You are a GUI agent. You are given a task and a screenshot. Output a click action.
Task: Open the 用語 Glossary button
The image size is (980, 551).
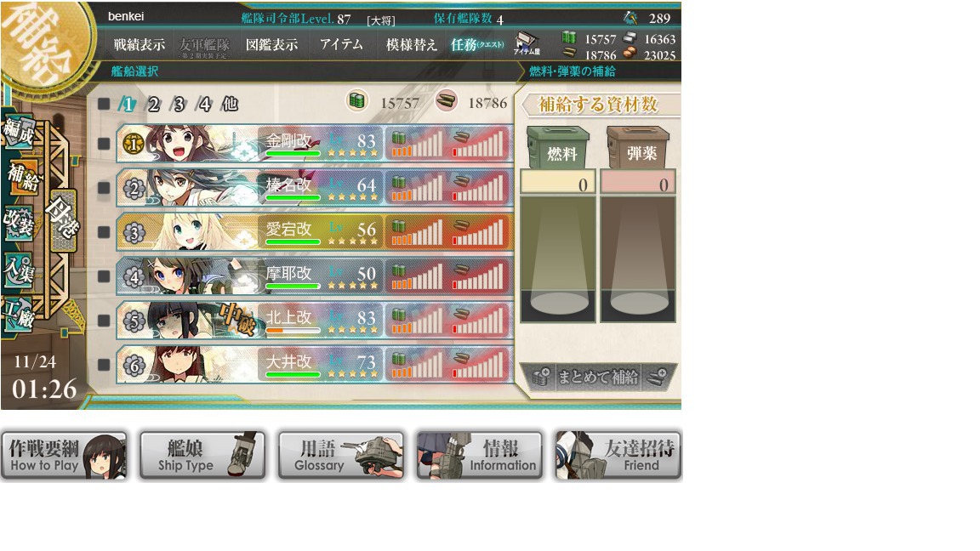(341, 456)
